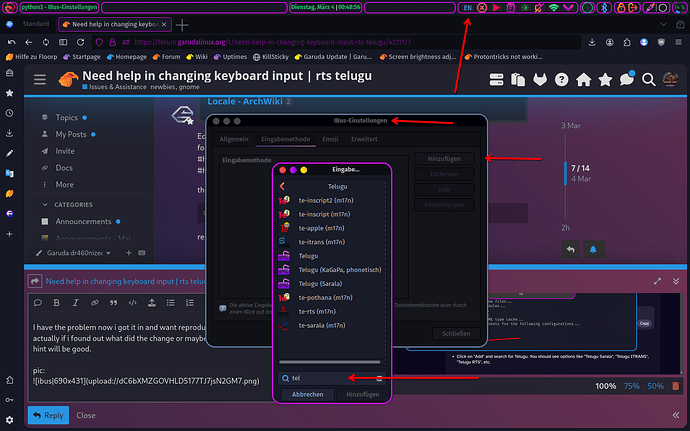The height and width of the screenshot is (431, 690).
Task: Go to forum home via house icon
Action: point(584,80)
